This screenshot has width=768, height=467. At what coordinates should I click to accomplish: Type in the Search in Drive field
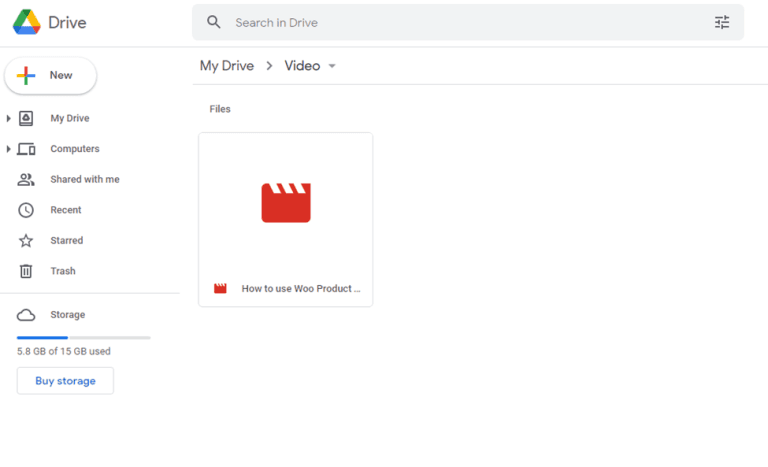(x=460, y=22)
